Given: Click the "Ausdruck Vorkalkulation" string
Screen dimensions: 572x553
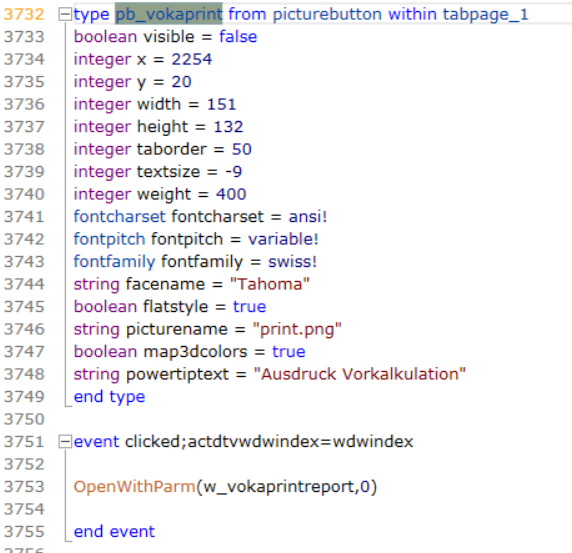Looking at the screenshot, I should pyautogui.click(x=359, y=374).
